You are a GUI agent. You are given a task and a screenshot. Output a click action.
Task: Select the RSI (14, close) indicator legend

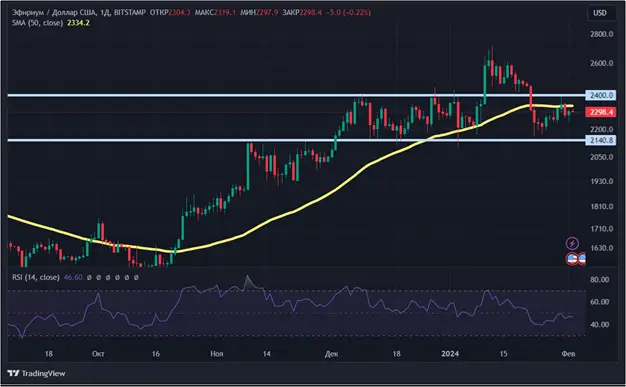coord(36,277)
